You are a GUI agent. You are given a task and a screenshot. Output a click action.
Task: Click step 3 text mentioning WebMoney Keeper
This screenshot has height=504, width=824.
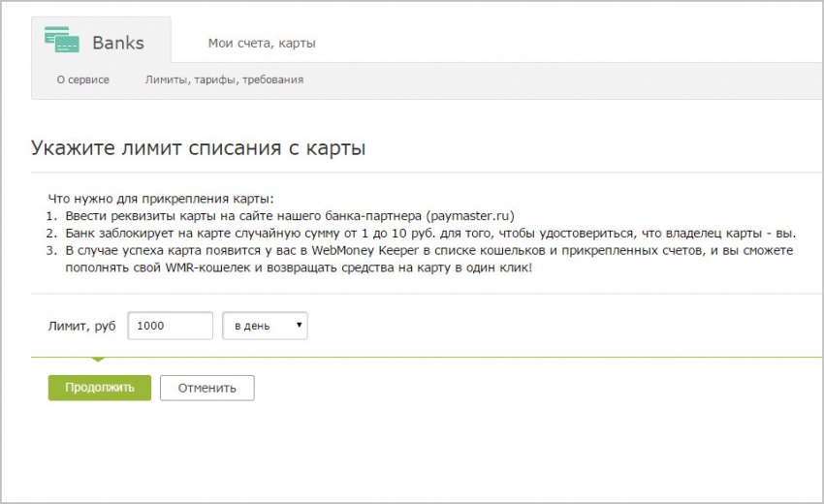pos(428,259)
